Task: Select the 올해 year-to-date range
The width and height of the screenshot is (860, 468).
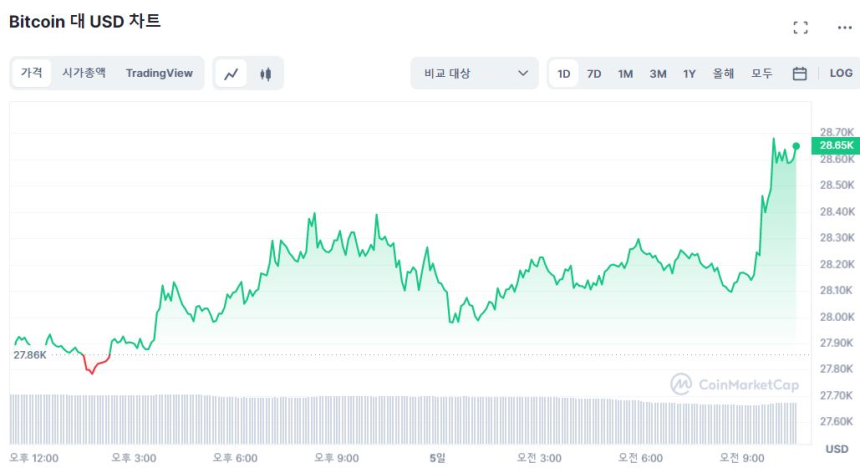Action: pos(723,73)
